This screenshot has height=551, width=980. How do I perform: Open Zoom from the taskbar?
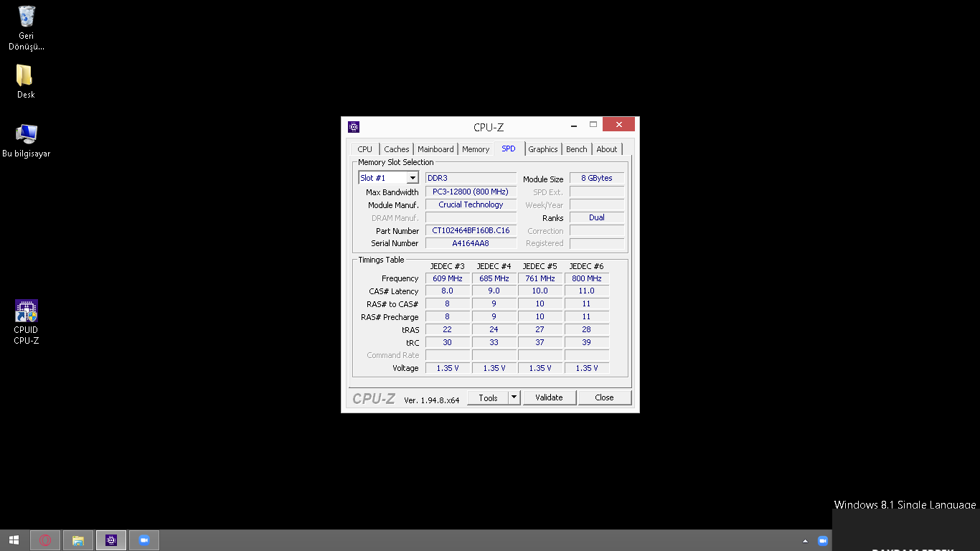[x=144, y=540]
